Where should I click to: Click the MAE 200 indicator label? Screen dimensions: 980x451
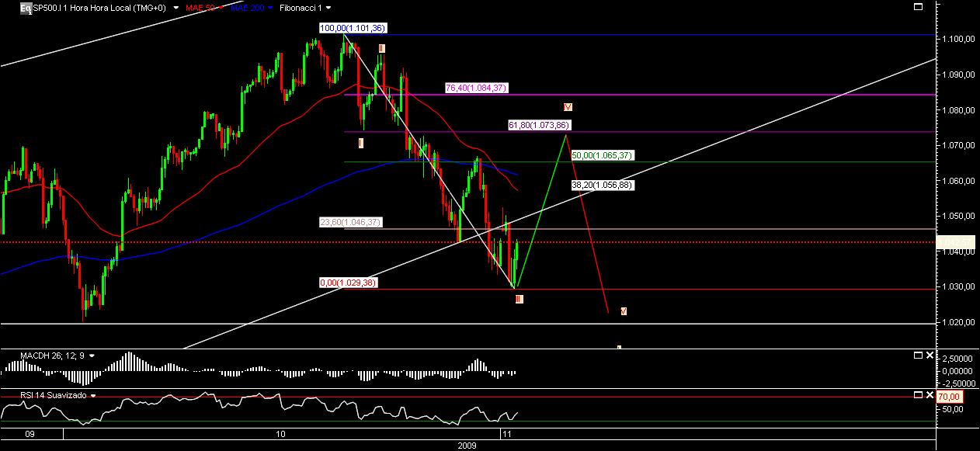tap(248, 8)
